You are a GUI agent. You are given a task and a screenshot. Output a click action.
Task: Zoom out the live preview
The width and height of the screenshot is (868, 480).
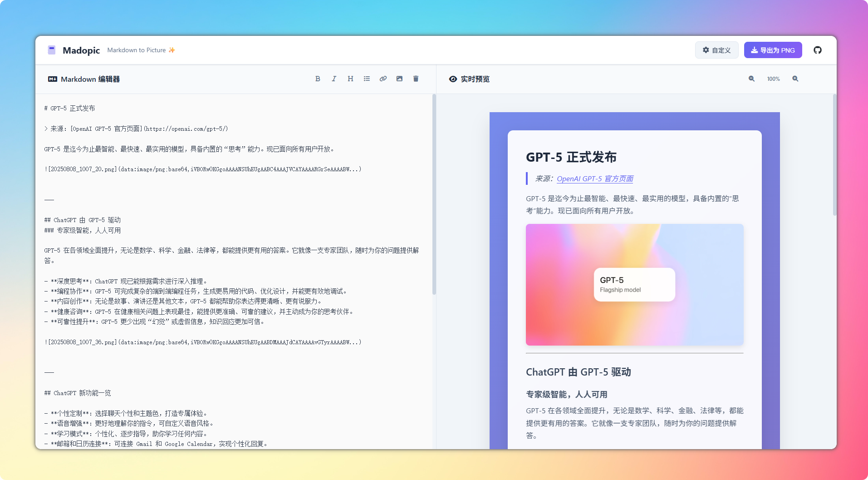point(751,79)
